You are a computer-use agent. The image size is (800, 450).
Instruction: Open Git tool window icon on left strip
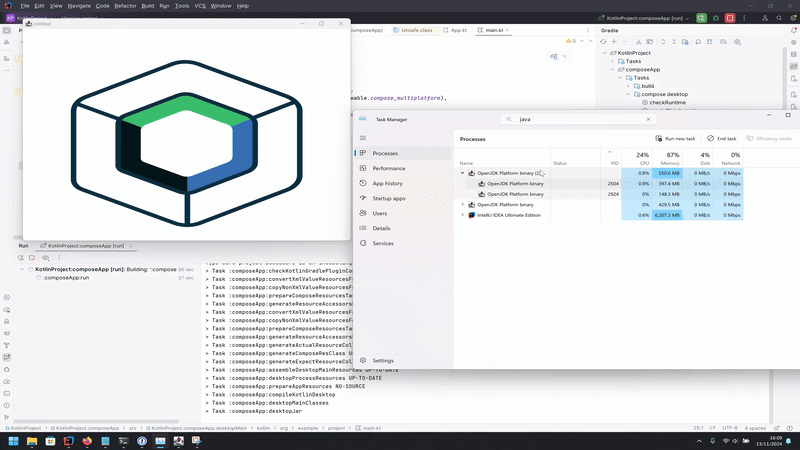tap(7, 417)
